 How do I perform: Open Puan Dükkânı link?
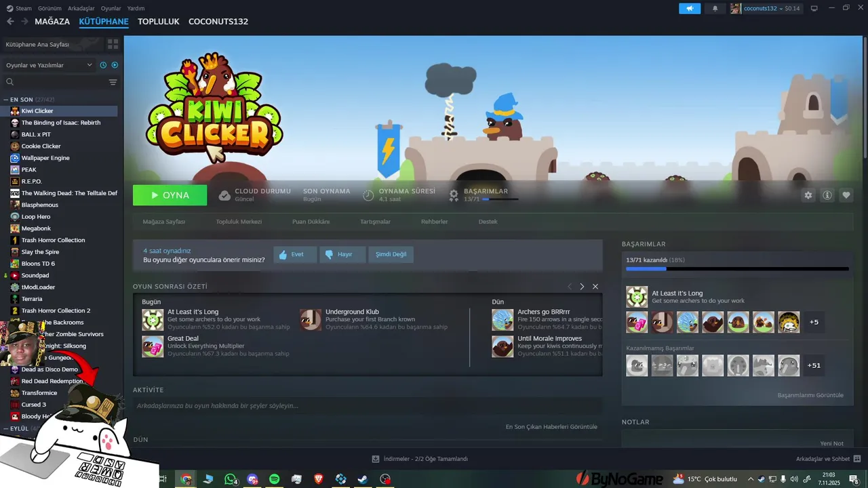pos(311,222)
